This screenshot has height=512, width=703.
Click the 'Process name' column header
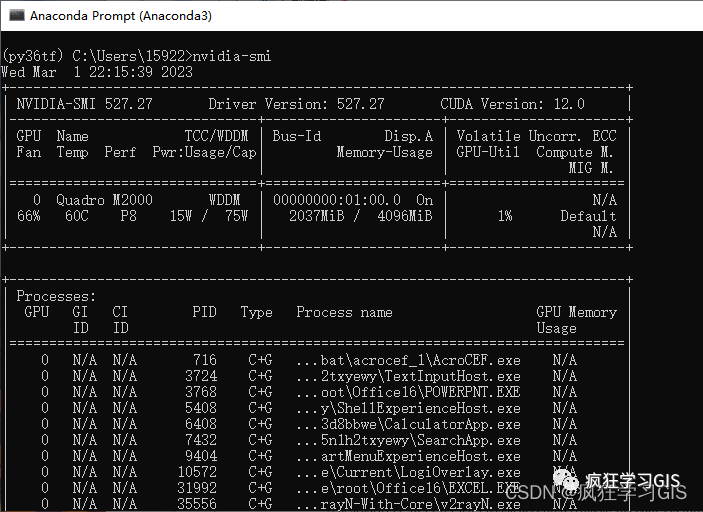pos(344,312)
